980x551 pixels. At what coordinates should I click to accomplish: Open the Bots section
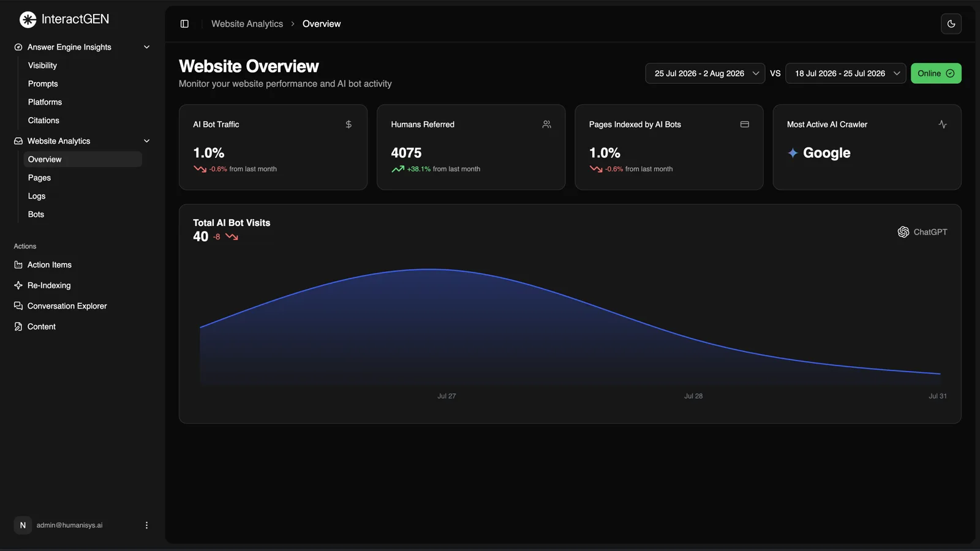[36, 214]
